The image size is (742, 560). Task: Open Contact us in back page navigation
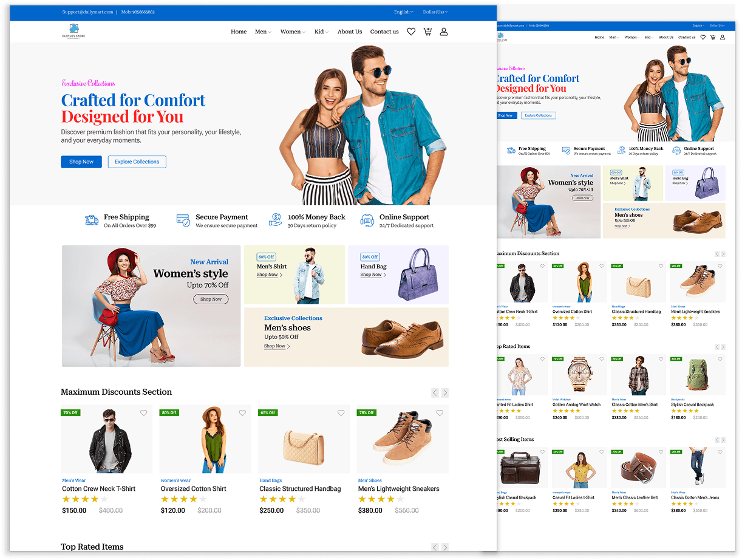[x=687, y=37]
